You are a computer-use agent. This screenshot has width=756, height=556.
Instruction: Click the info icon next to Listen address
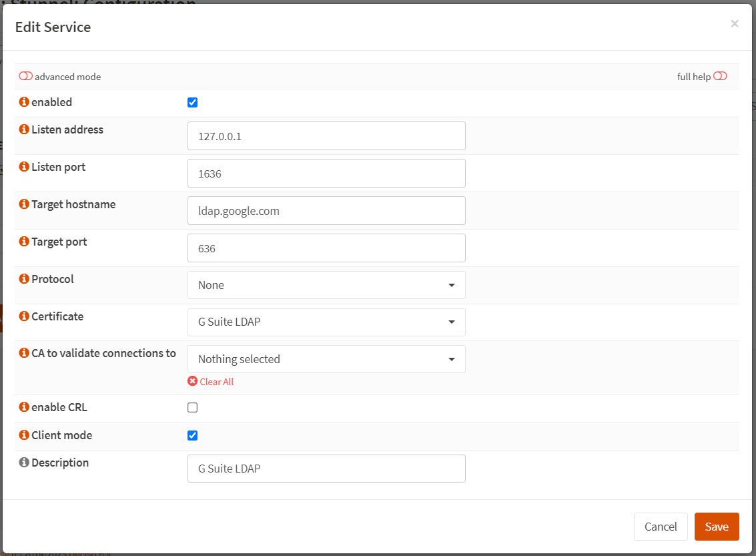click(x=24, y=129)
